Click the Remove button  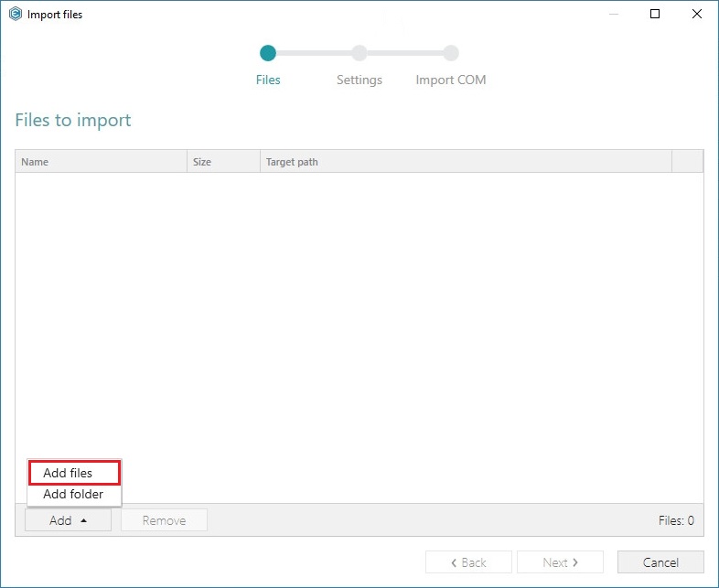click(x=164, y=520)
